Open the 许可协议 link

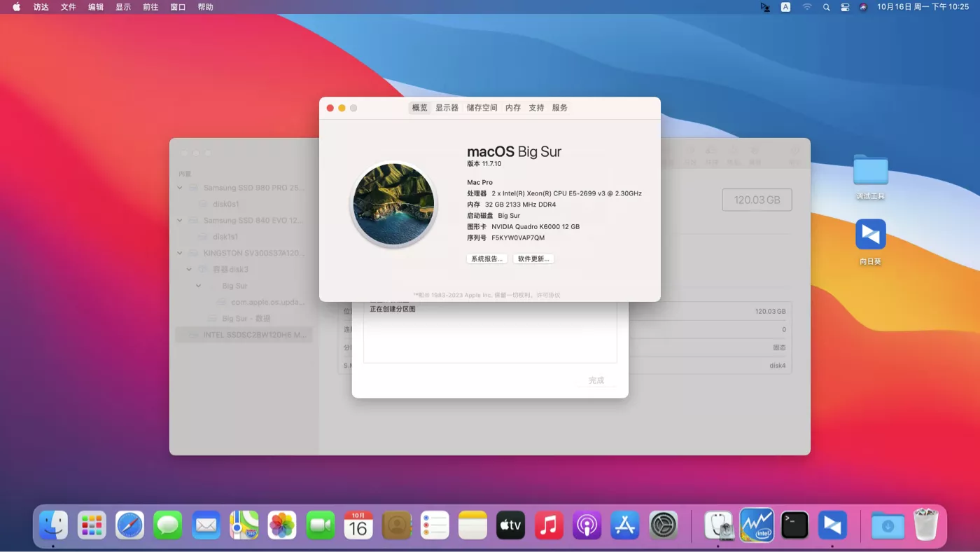[x=549, y=295]
